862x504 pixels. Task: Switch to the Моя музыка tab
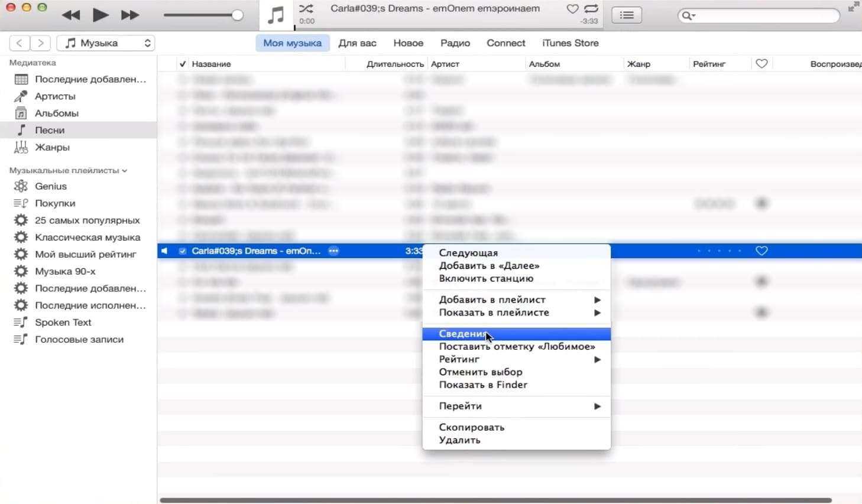pos(293,43)
